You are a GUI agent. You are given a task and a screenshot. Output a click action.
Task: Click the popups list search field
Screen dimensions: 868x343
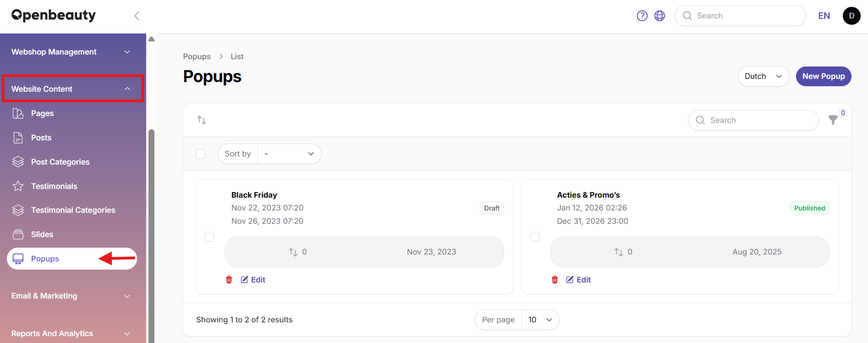click(x=753, y=120)
